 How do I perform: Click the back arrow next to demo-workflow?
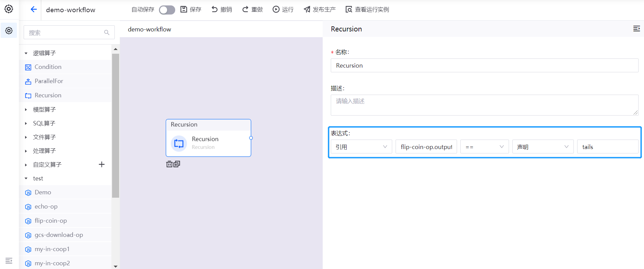(33, 9)
